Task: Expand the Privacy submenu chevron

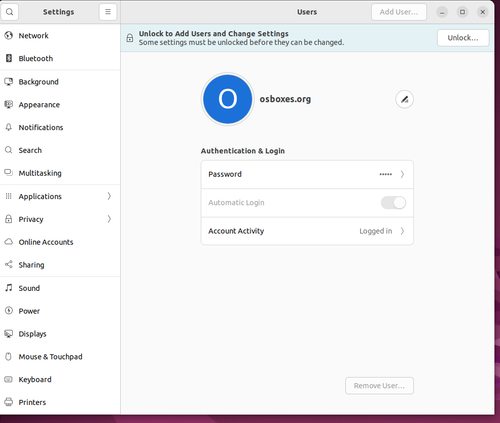Action: pos(109,219)
